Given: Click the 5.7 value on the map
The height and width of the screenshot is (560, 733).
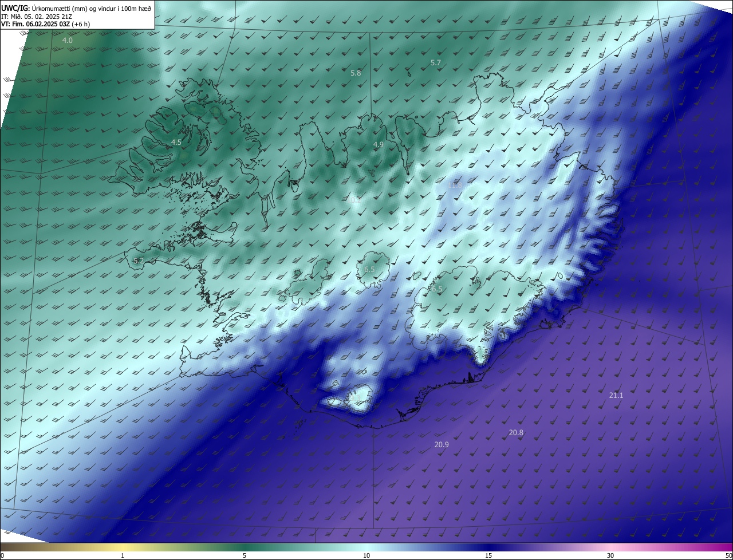Looking at the screenshot, I should tap(436, 63).
